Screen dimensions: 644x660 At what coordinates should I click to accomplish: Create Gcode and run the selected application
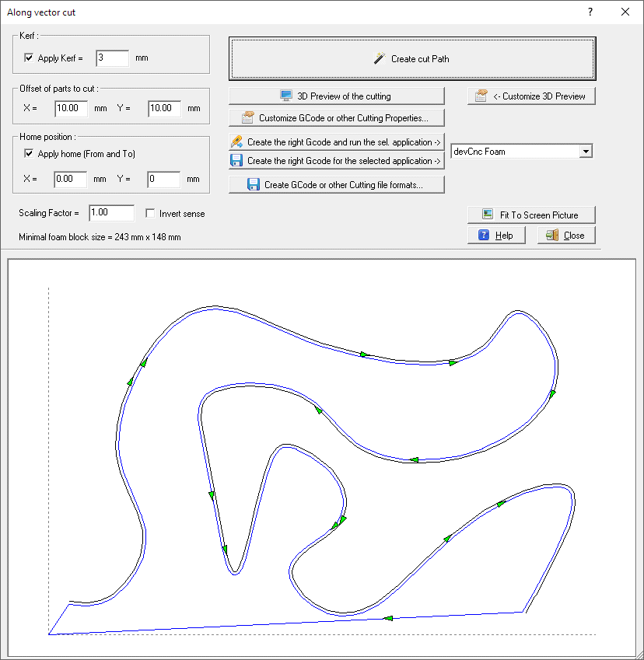(x=336, y=142)
